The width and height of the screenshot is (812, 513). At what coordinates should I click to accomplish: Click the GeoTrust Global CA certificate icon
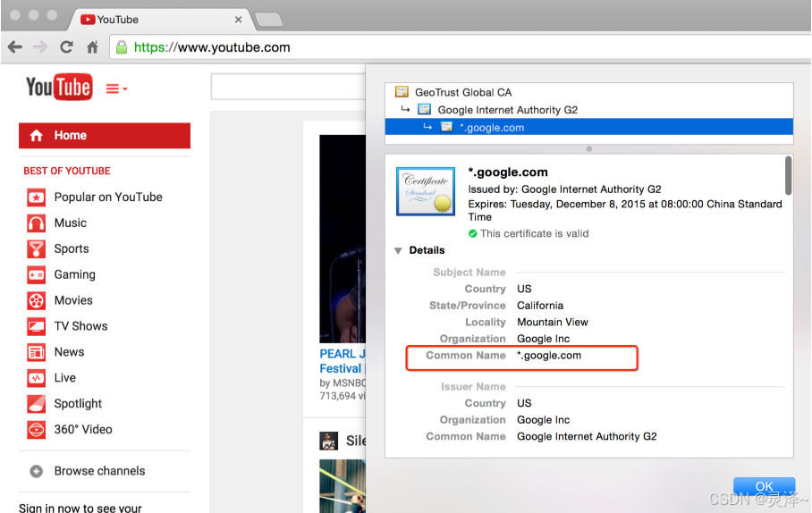tap(402, 92)
